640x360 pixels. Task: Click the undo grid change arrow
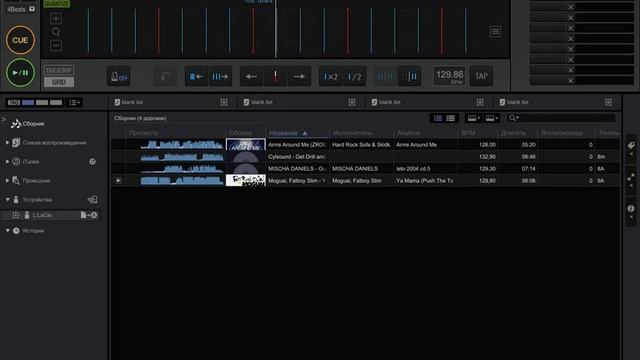[165, 76]
